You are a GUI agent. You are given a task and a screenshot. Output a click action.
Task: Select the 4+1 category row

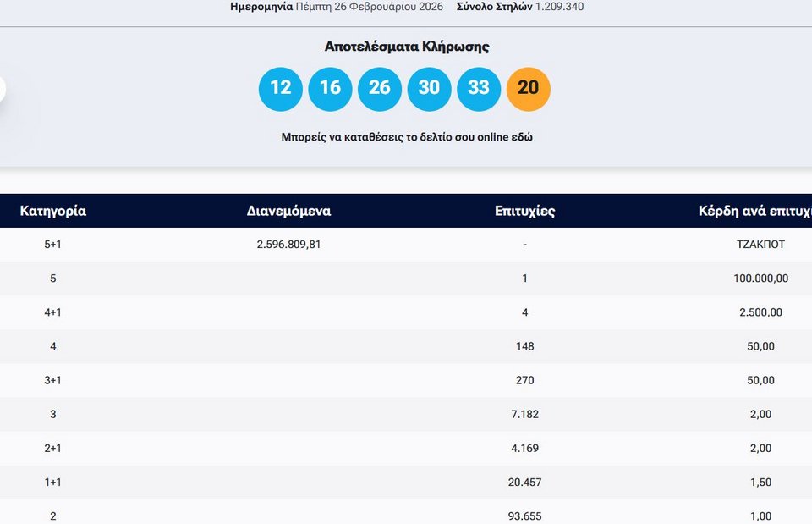52,312
